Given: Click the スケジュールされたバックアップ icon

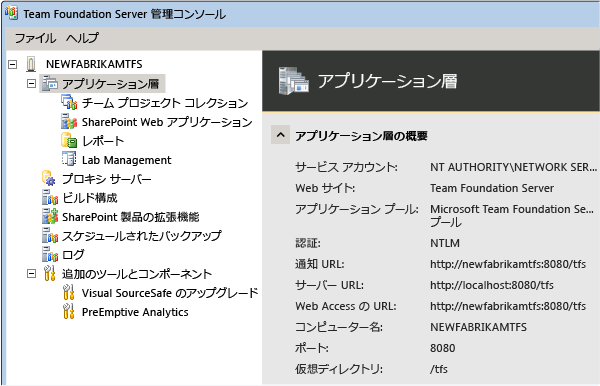Looking at the screenshot, I should 50,236.
